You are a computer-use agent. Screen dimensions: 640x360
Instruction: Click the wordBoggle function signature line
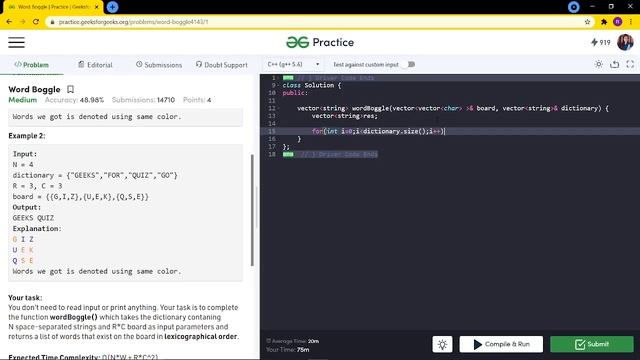(x=453, y=109)
